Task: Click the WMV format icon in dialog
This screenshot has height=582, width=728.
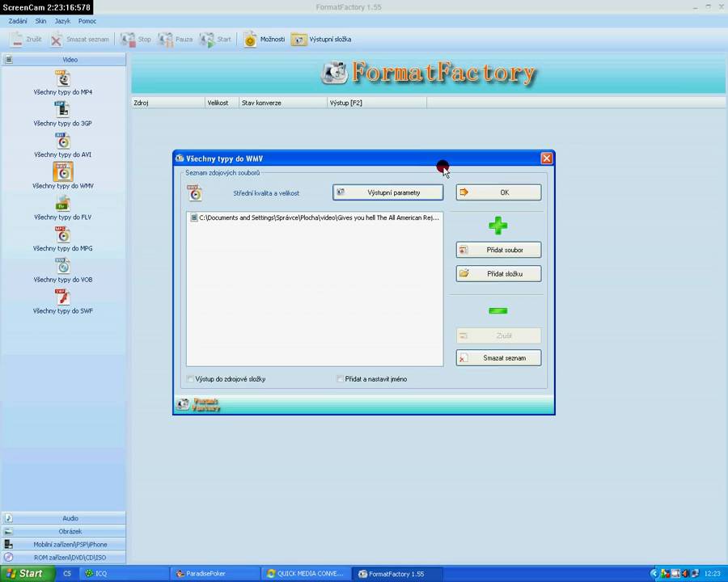Action: (x=194, y=192)
